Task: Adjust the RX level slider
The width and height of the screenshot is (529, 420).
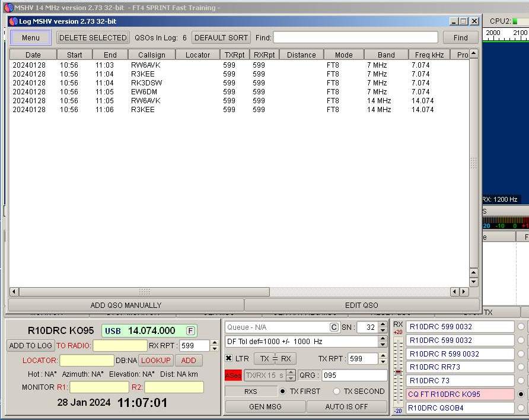Action: 398,372
